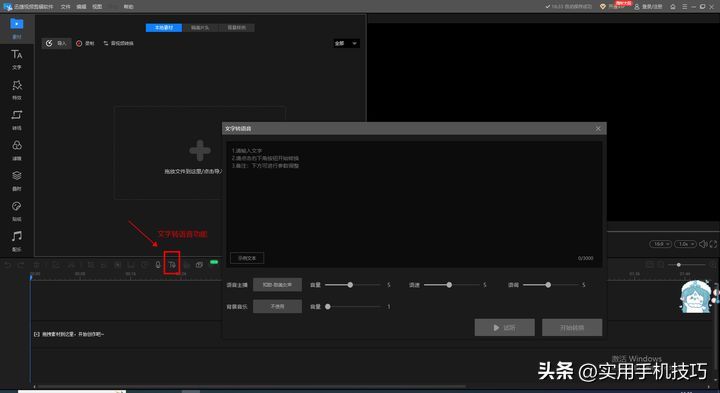Open the 背景音乐 background music selector
720x393 pixels.
(277, 306)
